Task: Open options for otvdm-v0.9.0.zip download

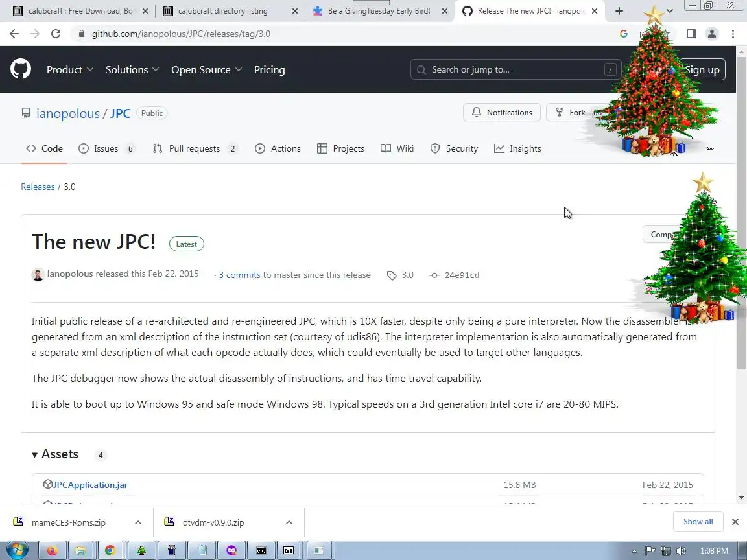Action: (x=289, y=522)
